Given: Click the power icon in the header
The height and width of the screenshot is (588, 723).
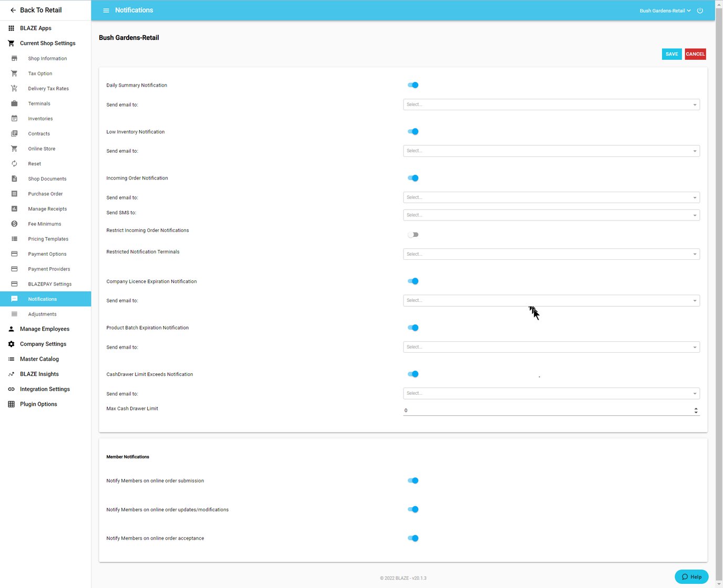Looking at the screenshot, I should click(x=700, y=10).
